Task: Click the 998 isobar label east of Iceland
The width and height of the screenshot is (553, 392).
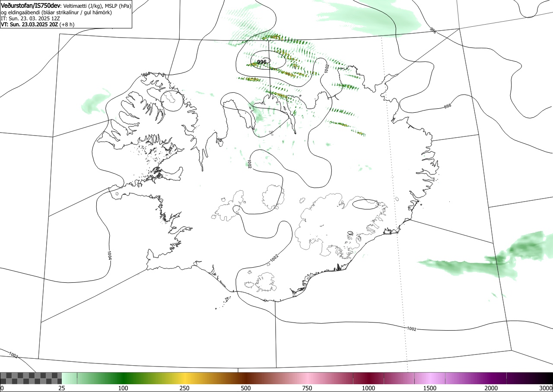Action: [448, 106]
